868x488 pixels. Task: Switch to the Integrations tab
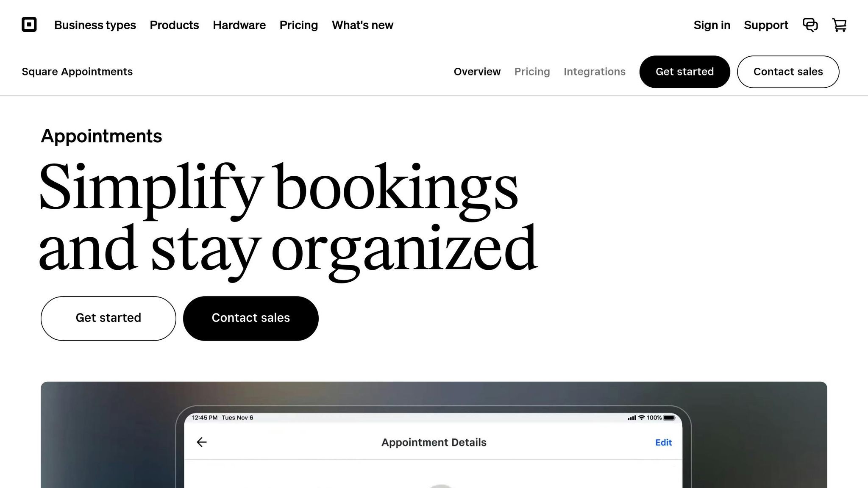click(x=594, y=72)
